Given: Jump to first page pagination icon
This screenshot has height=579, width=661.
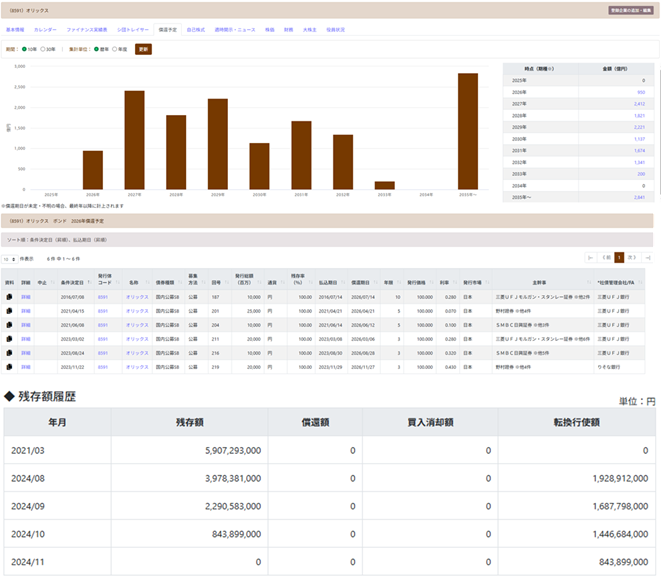Looking at the screenshot, I should point(590,258).
